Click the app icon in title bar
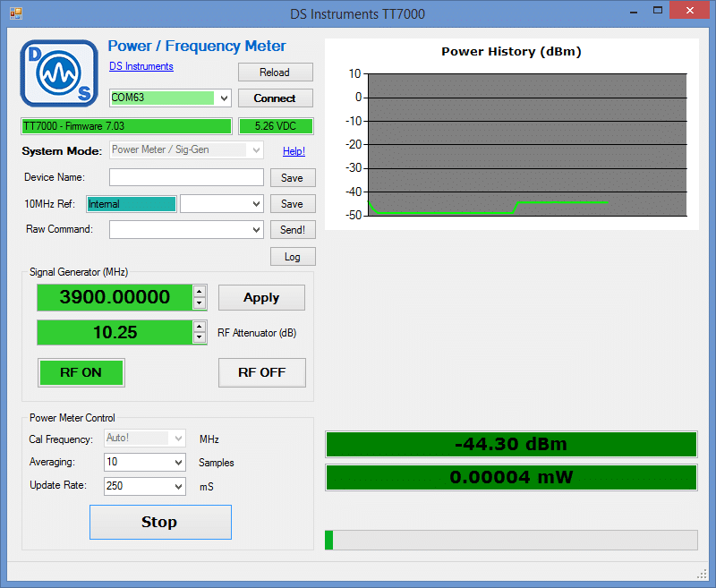Screen dimensions: 716x588 click(15, 13)
